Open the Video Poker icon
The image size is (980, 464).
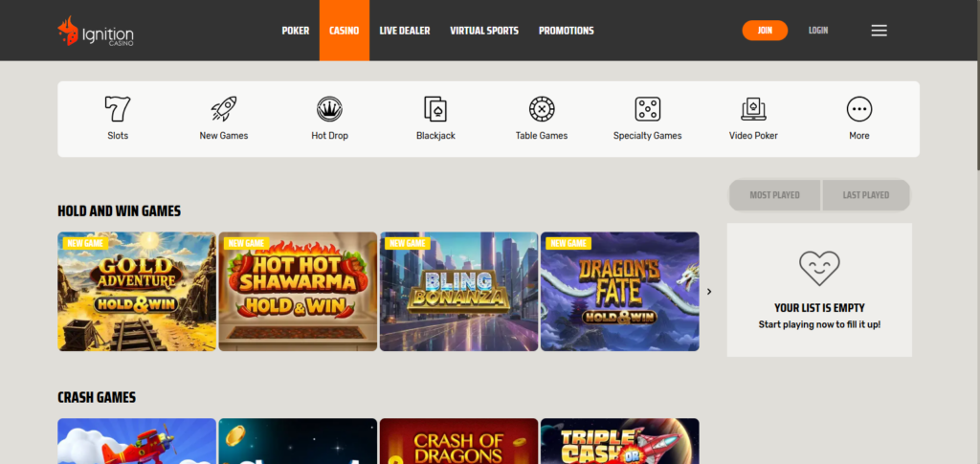753,109
